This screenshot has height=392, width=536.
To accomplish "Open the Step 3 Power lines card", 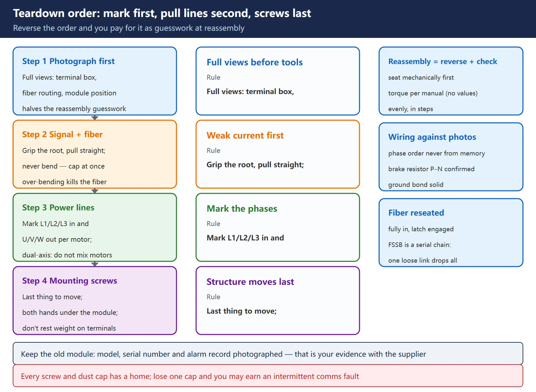I will 95,227.
